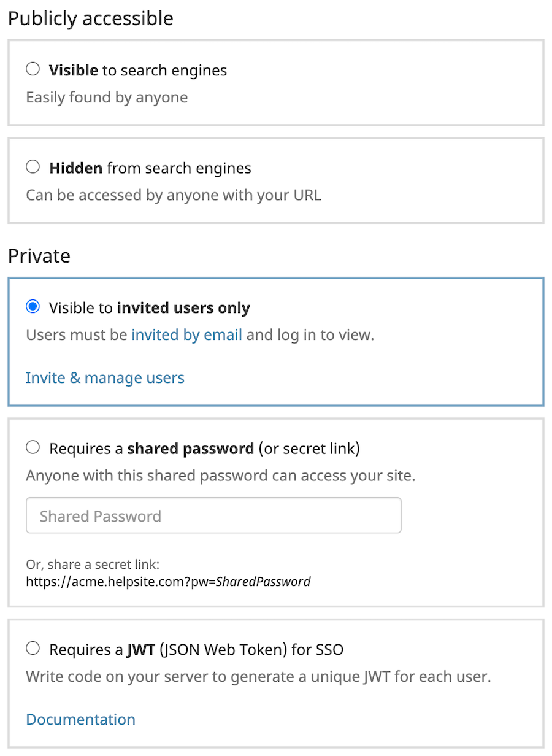This screenshot has width=552, height=756.
Task: Choose the invited users only radio button
Action: click(33, 307)
